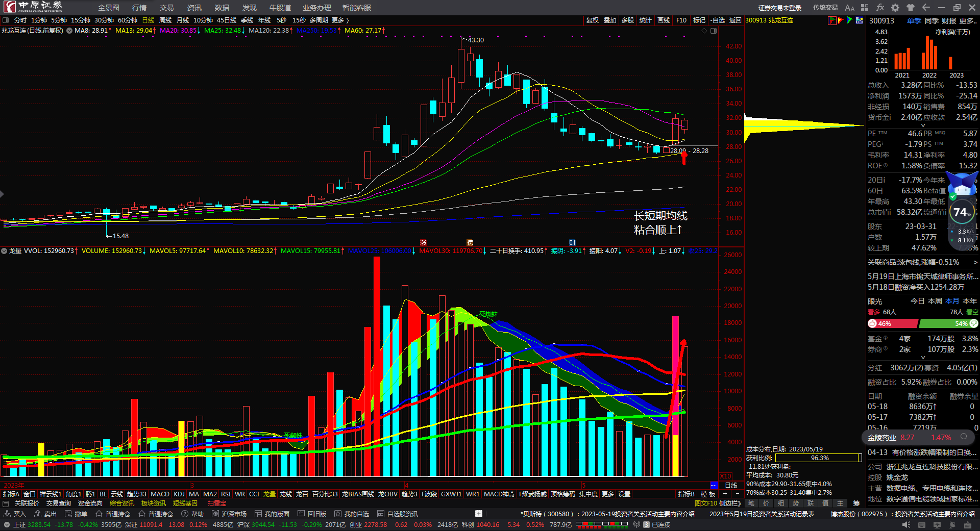Open the 行情 menu
The image size is (980, 531).
coord(139,8)
